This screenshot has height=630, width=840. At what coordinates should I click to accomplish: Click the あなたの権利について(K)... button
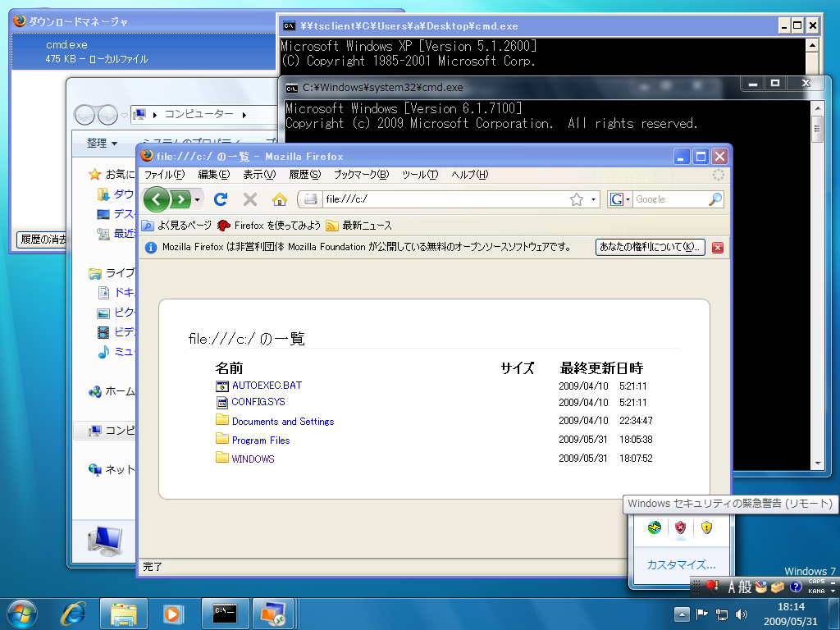coord(650,247)
